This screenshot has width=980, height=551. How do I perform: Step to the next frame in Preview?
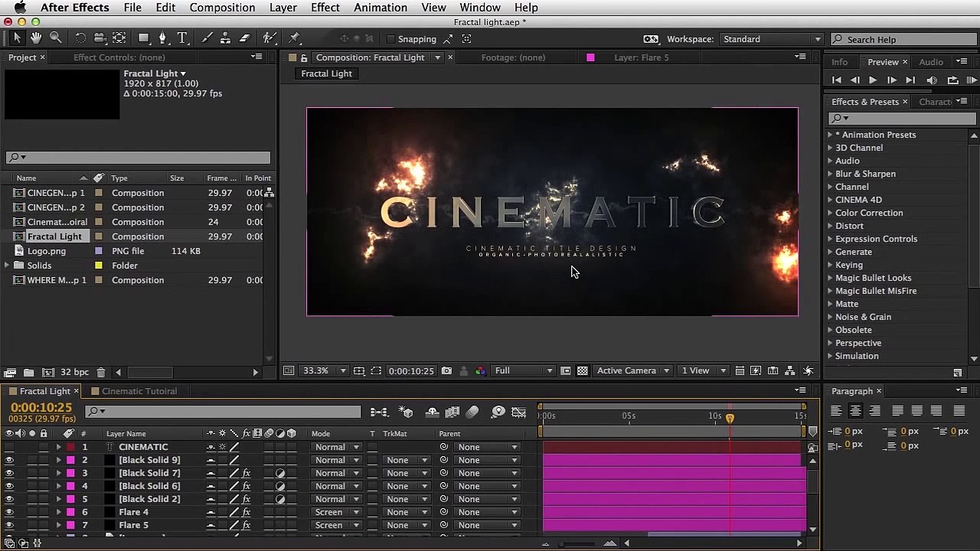(892, 80)
